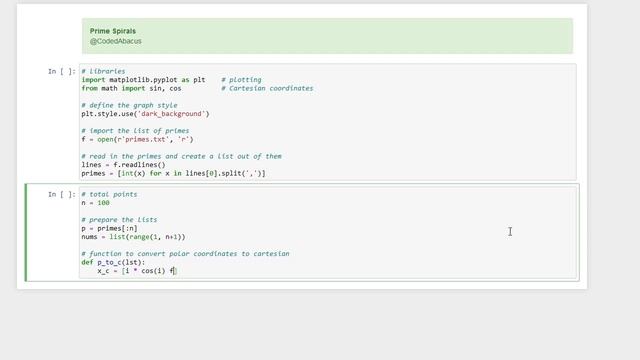
Task: Click the 'import matplotlib.pyplot as plt' line
Action: 143,80
